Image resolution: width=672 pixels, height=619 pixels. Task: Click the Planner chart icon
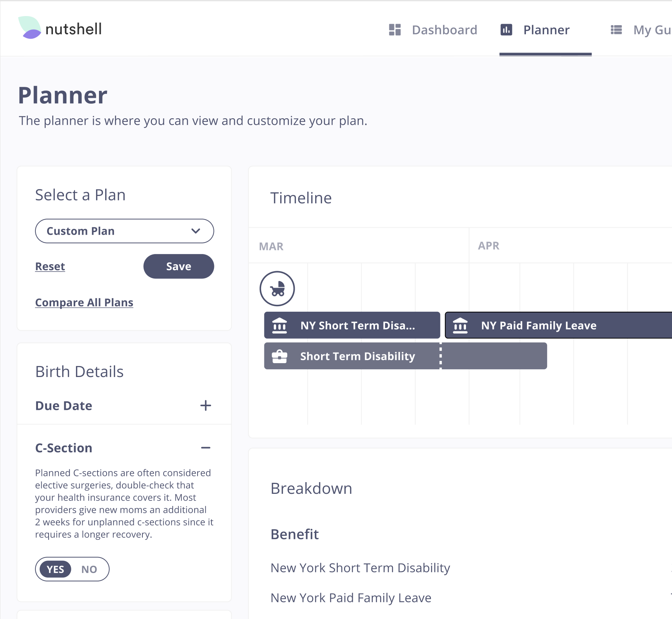506,30
